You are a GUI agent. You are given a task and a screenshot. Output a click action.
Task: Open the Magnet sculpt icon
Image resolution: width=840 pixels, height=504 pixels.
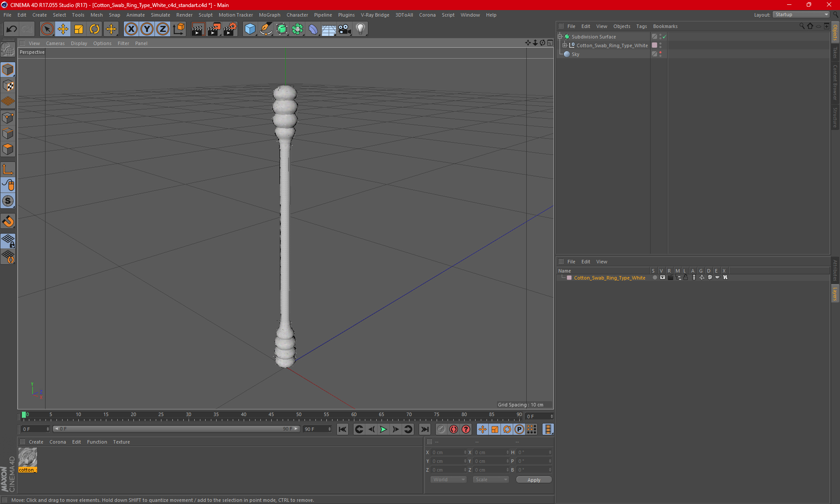point(8,221)
